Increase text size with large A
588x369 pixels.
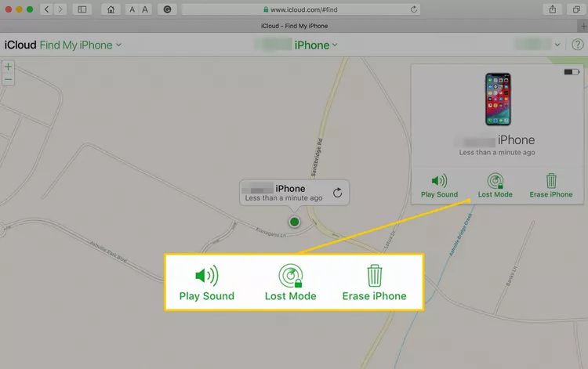pos(145,9)
